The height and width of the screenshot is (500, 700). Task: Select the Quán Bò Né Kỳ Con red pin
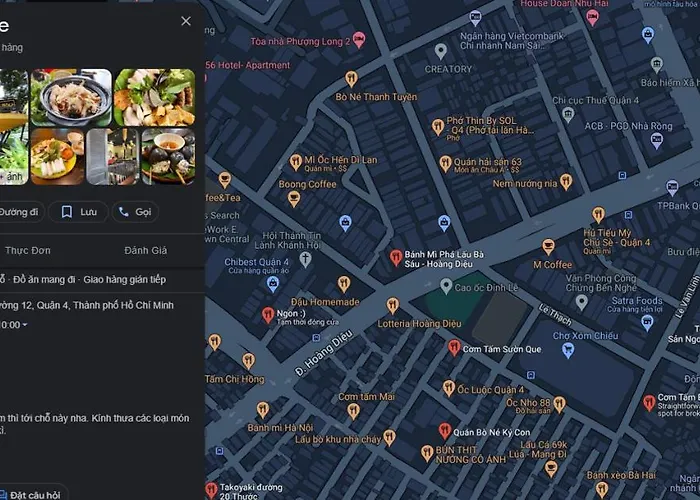(x=444, y=431)
